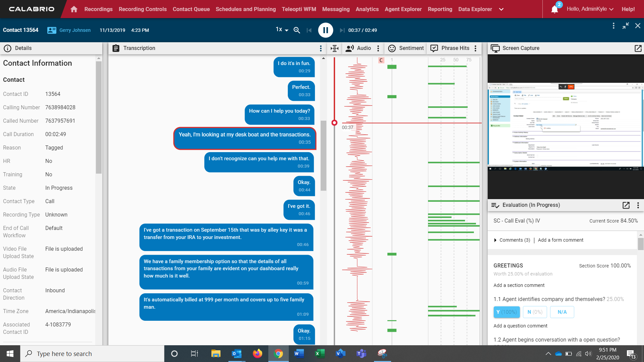
Task: Open the Recordings menu
Action: coord(98,9)
